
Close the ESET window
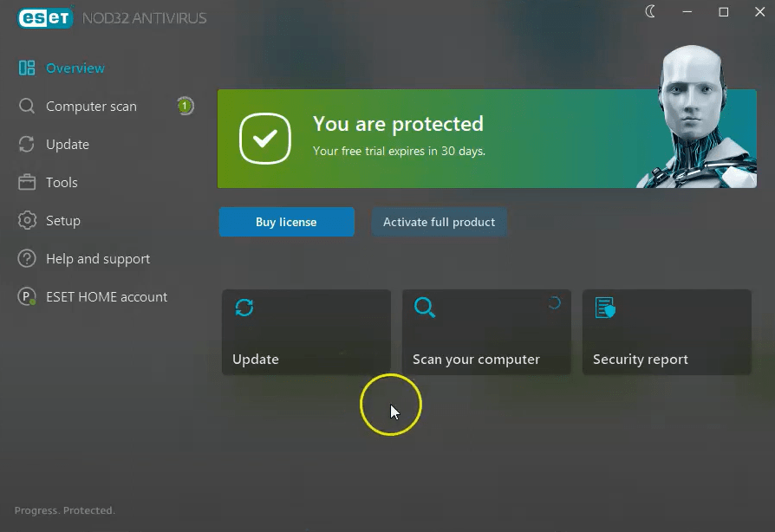click(760, 12)
